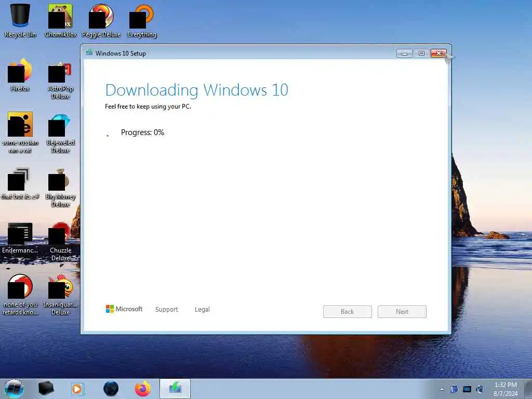Click the rightmost tray icon beside the clock
The width and height of the screenshot is (532, 399).
pos(480,389)
